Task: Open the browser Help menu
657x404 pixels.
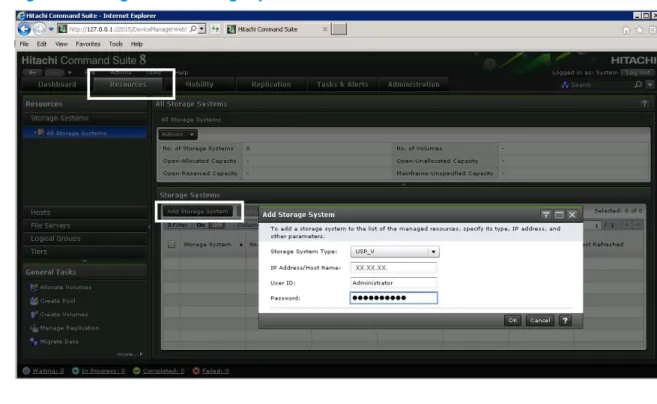Action: point(137,44)
